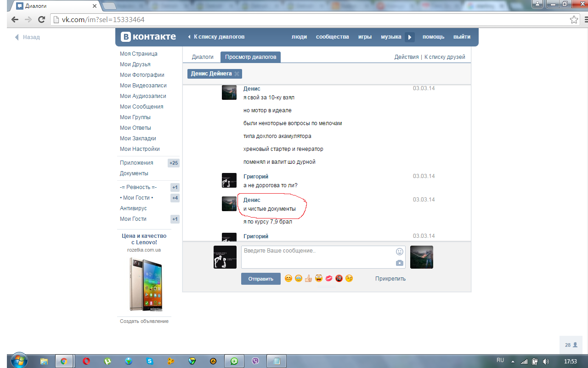Reload the page in Chrome
Screen dimensions: 588x368
pyautogui.click(x=41, y=20)
